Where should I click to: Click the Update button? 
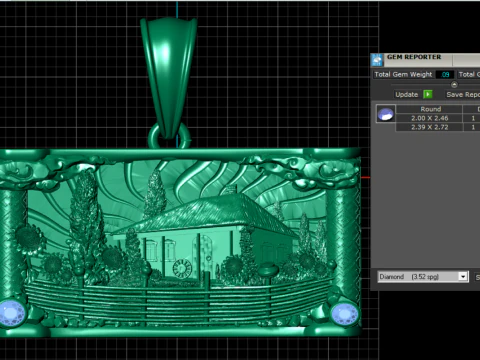[x=406, y=94]
